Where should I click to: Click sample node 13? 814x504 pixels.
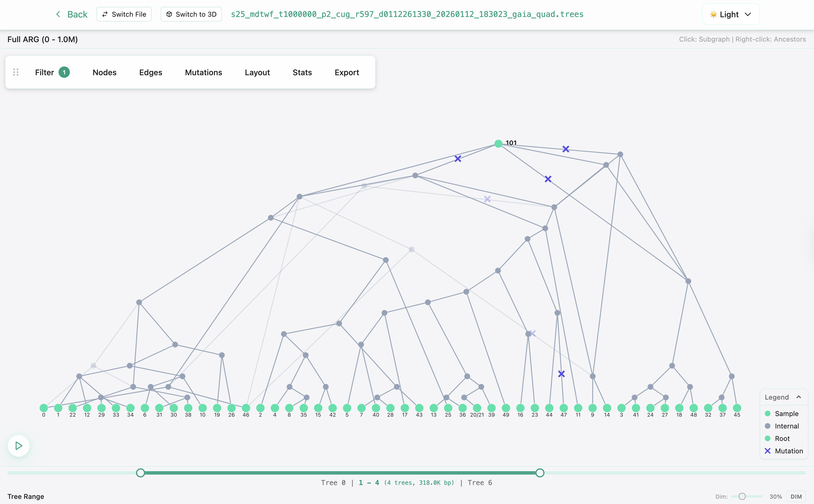pos(434,408)
